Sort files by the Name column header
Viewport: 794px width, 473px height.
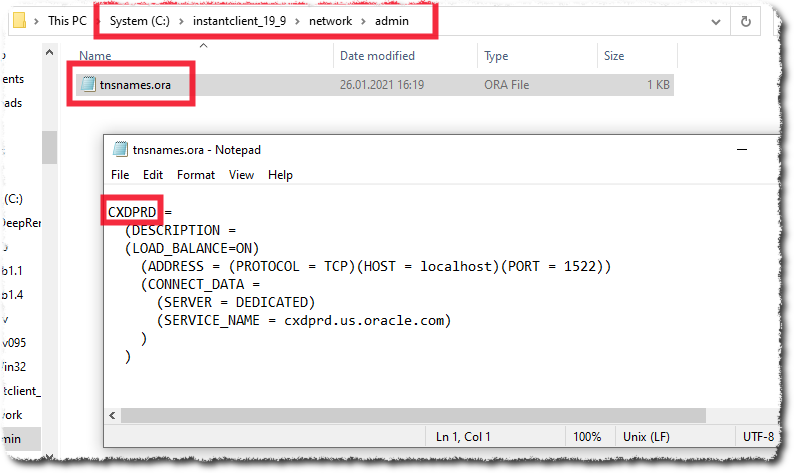96,56
